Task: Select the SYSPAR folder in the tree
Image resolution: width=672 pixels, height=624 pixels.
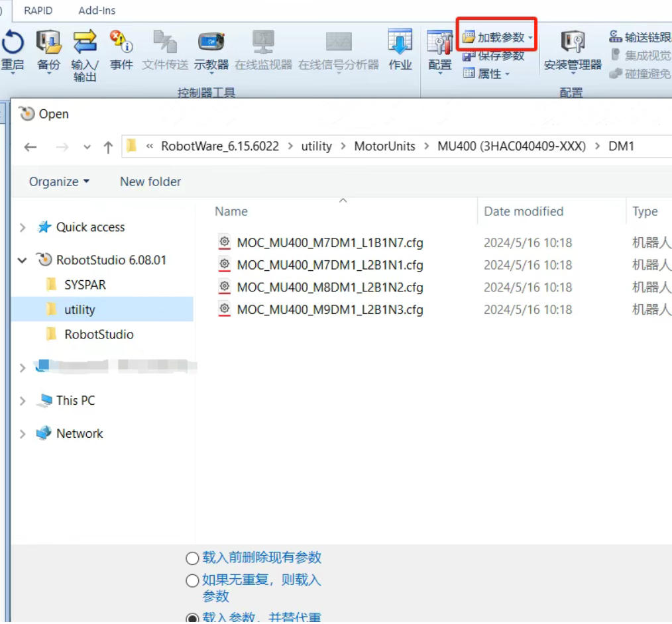Action: [85, 285]
